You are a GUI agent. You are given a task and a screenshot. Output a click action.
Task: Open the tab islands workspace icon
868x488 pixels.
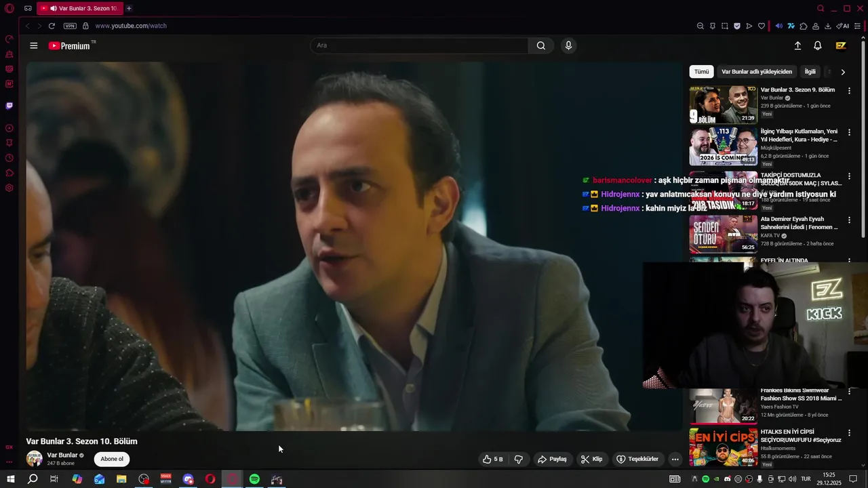click(28, 8)
